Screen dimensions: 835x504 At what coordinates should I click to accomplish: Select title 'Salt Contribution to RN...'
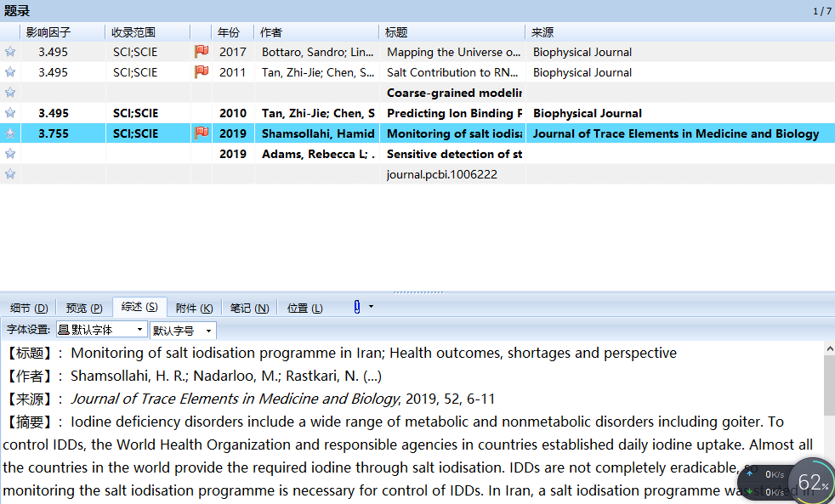(452, 72)
